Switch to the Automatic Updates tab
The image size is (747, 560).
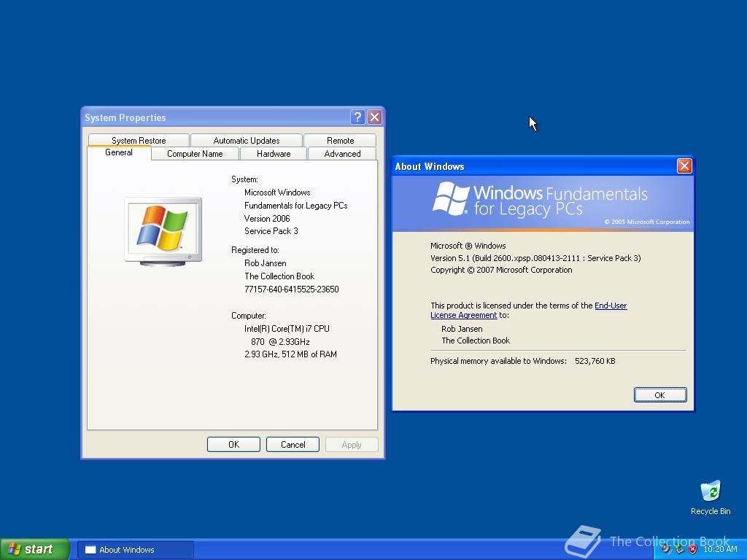point(247,141)
